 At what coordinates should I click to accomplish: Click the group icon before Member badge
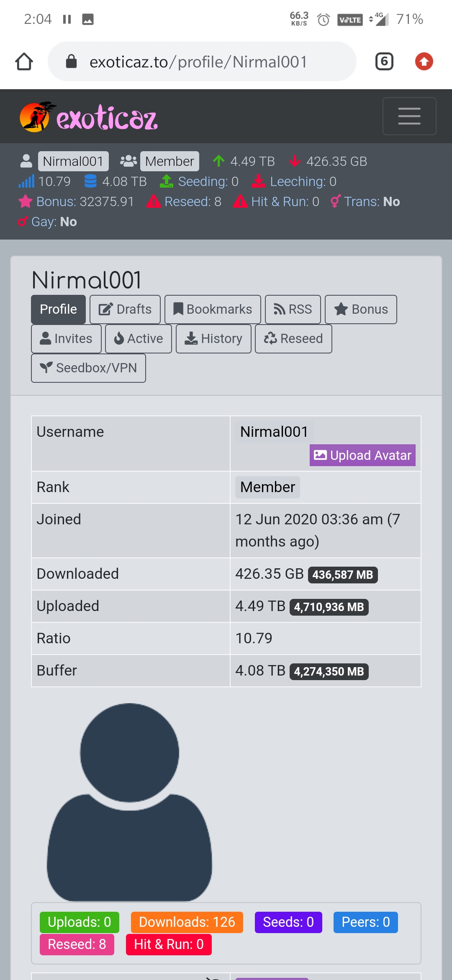[128, 161]
